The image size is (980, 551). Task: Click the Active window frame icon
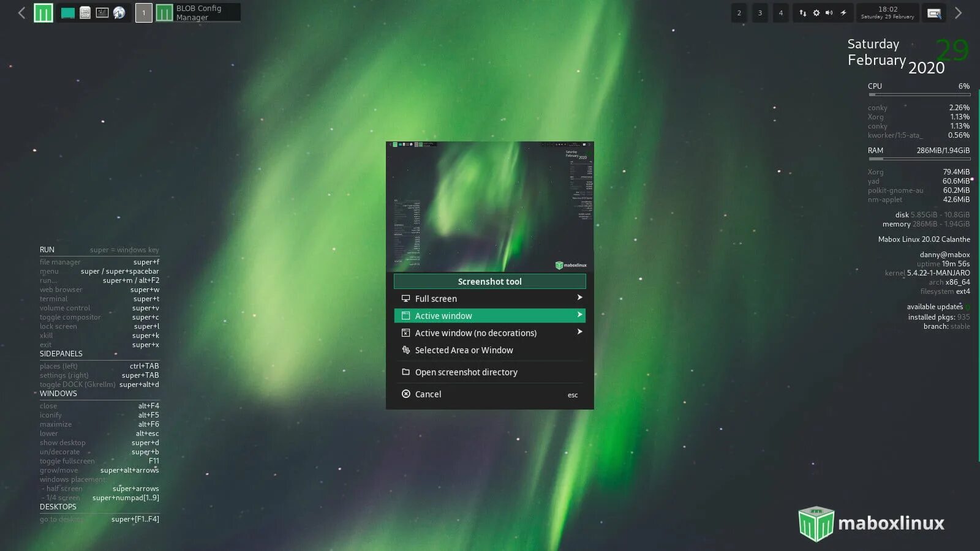pos(405,316)
